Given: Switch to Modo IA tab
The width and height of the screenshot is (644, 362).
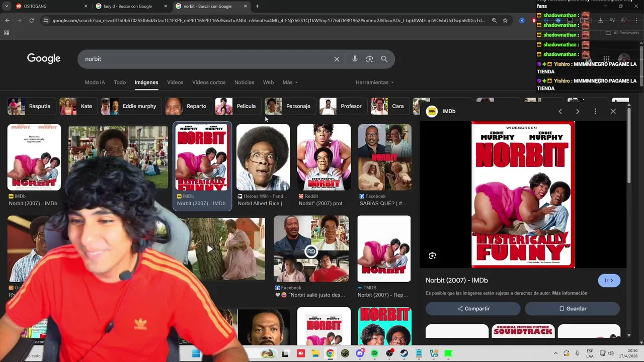Looking at the screenshot, I should pyautogui.click(x=95, y=82).
